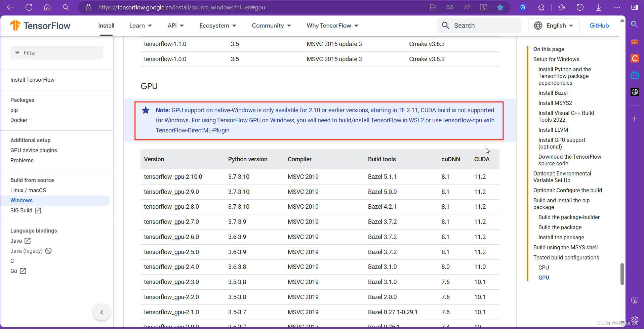Click the page vertical scrollbar thumb

point(622,274)
